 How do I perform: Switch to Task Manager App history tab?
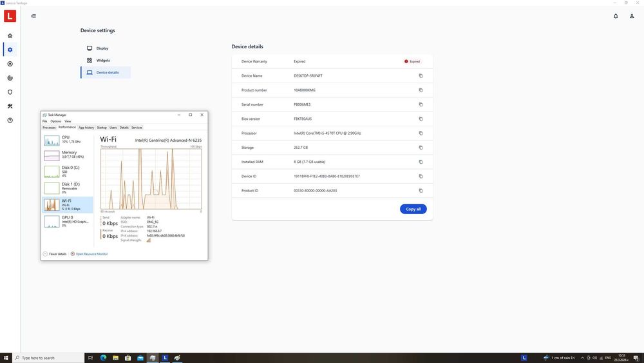coord(86,128)
